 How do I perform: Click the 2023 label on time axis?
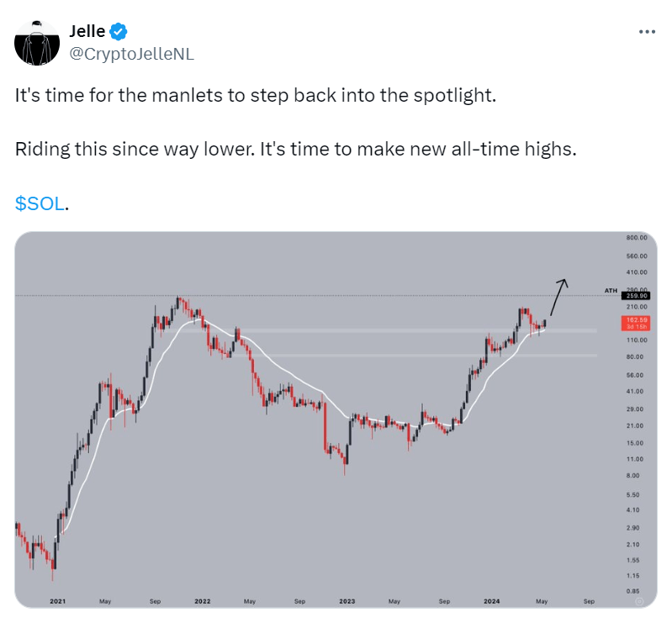click(347, 602)
